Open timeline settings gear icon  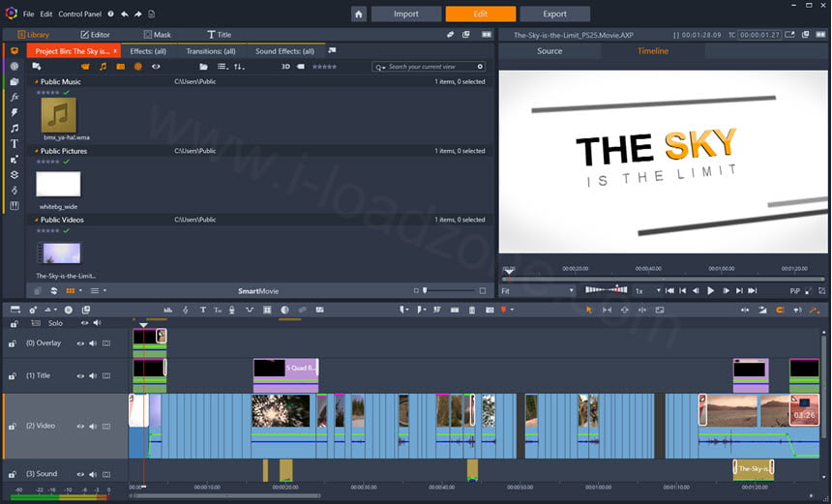[33, 310]
